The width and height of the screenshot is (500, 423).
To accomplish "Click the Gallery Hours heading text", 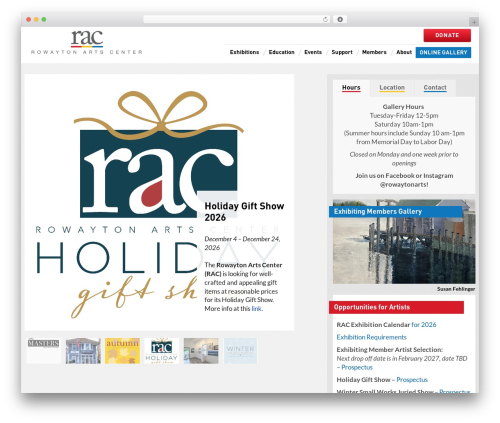I will point(403,107).
